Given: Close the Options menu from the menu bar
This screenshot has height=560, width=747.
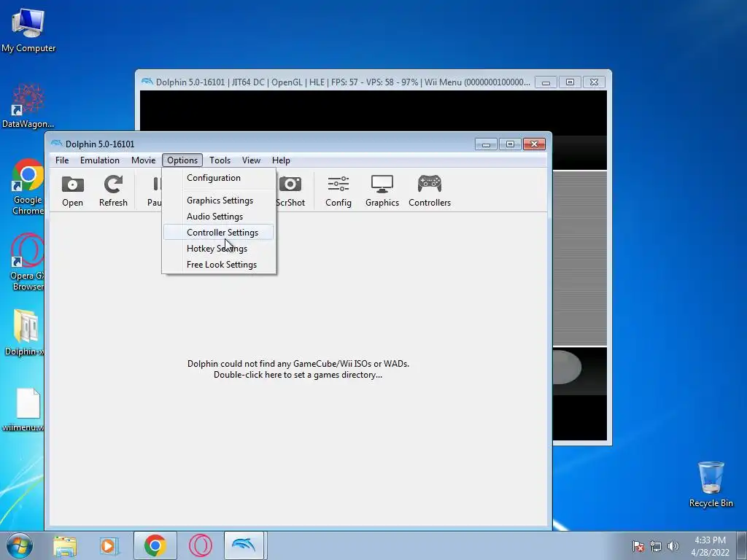Looking at the screenshot, I should click(x=182, y=160).
